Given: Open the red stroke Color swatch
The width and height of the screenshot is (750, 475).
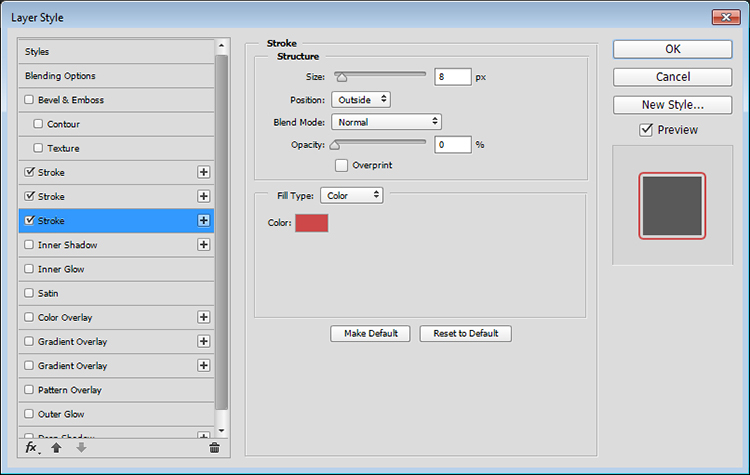Looking at the screenshot, I should (311, 223).
